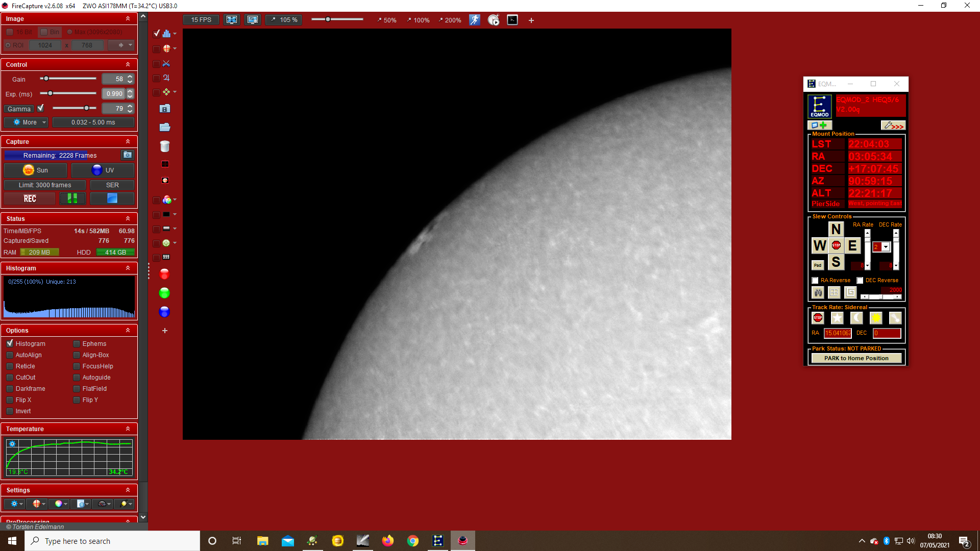The height and width of the screenshot is (551, 980).
Task: Click the Sun profile icon button
Action: pos(35,170)
